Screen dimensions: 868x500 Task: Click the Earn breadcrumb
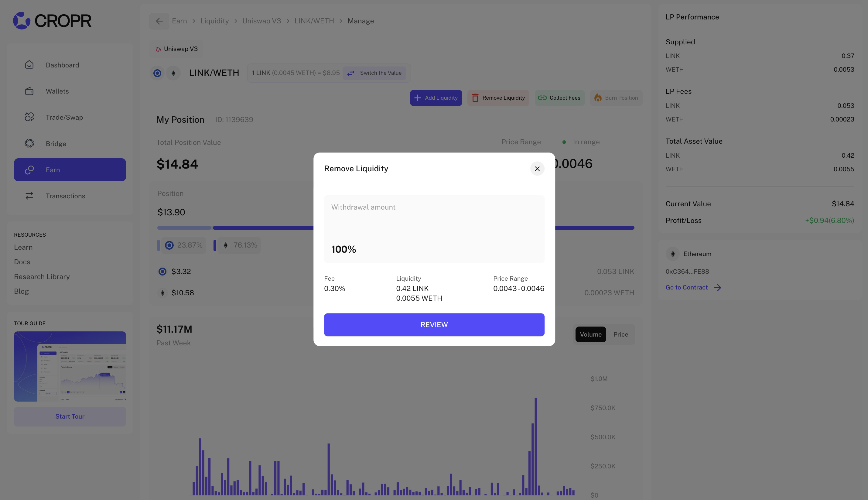click(179, 21)
